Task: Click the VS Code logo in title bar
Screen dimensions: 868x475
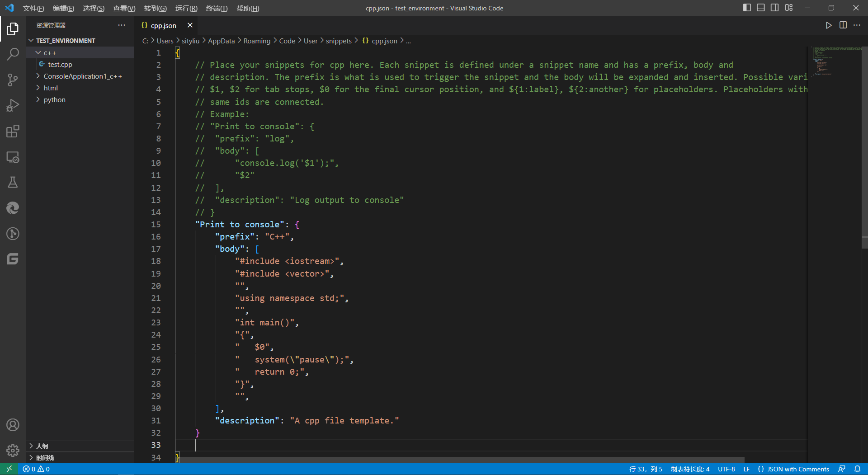Action: click(x=9, y=8)
